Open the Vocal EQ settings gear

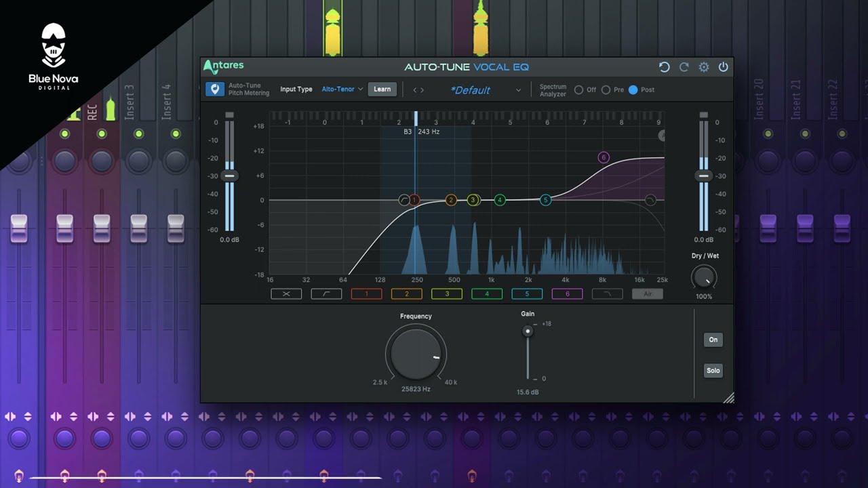point(704,67)
